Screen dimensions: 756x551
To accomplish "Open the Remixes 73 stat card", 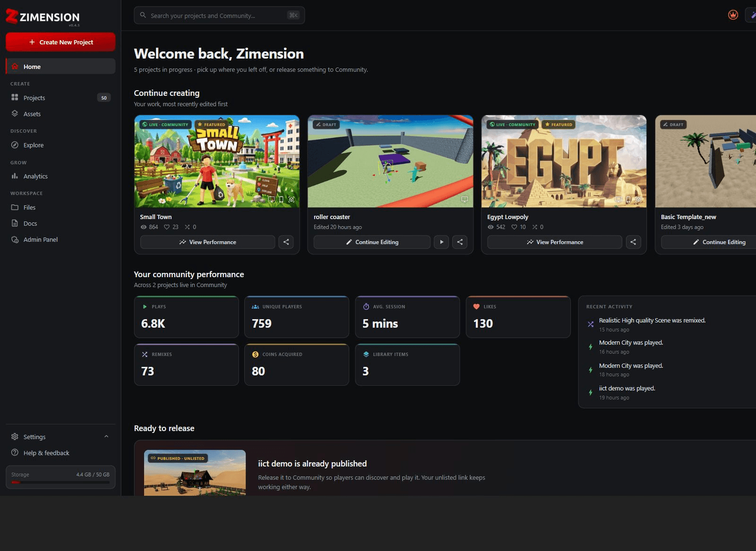I will coord(186,365).
